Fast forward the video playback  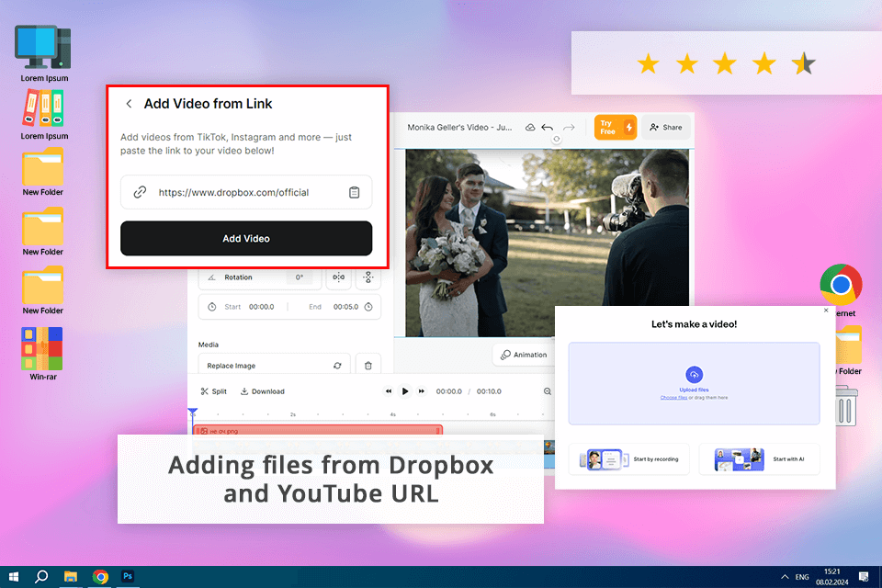click(422, 391)
